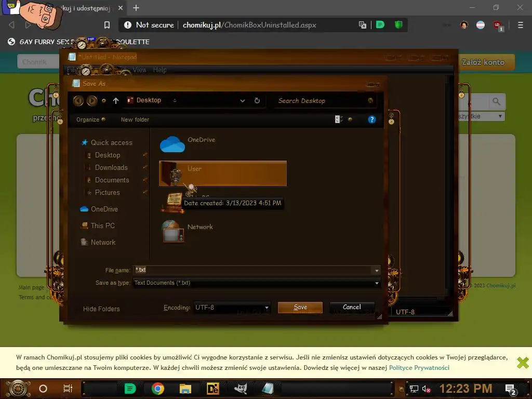Image resolution: width=532 pixels, height=399 pixels.
Task: Toggle the muted volume tray icon
Action: [426, 389]
